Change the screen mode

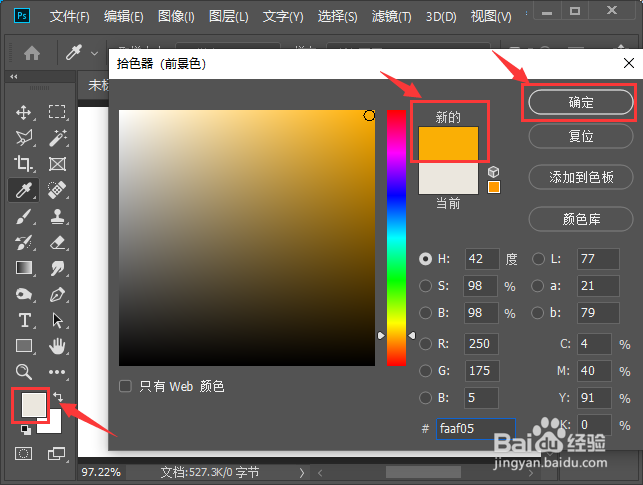56,454
